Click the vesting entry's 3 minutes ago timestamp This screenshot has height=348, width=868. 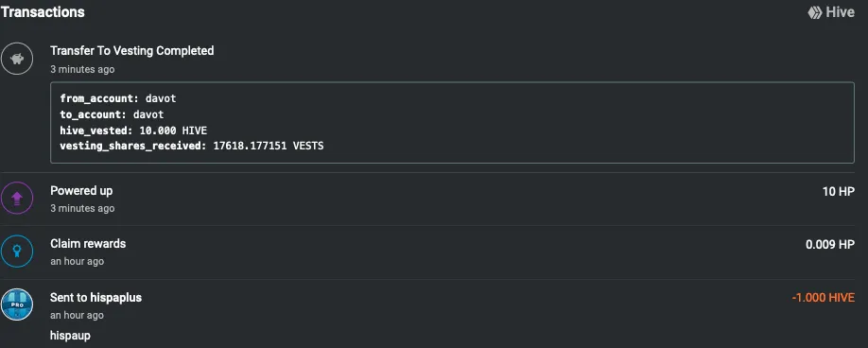coord(82,69)
